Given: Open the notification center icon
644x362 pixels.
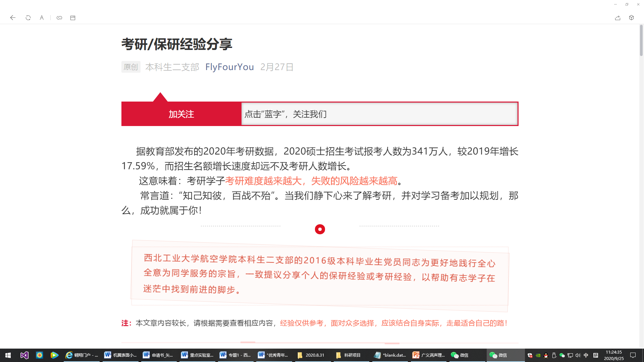Looking at the screenshot, I should [x=633, y=355].
